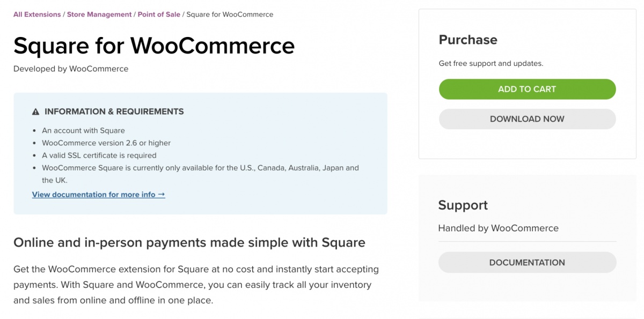Image resolution: width=644 pixels, height=319 pixels.
Task: Click the An account with Square bullet
Action: coord(83,130)
